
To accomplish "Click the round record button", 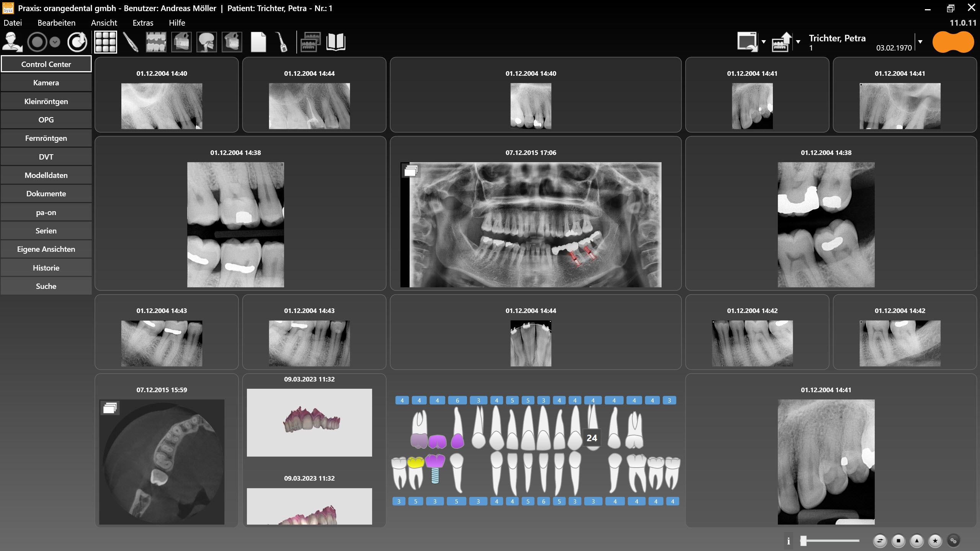I will [38, 42].
